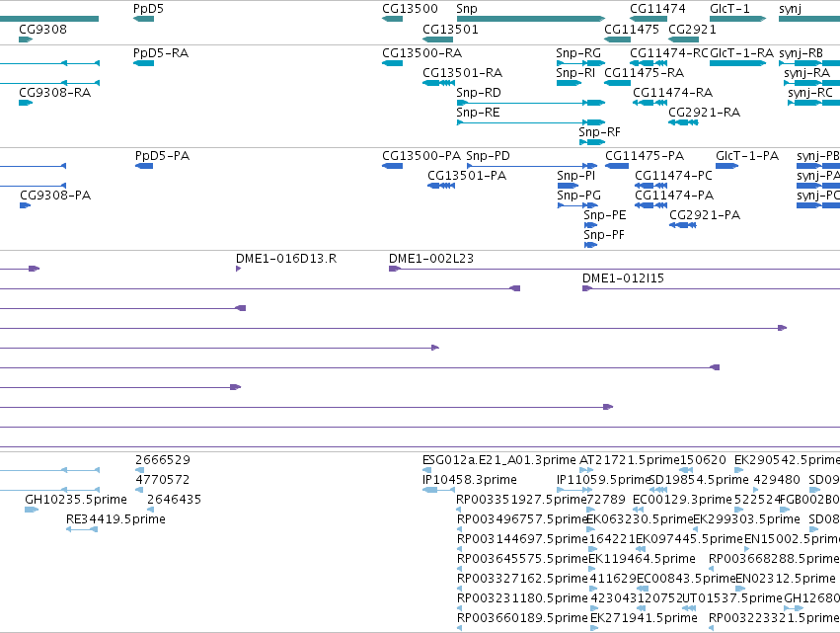This screenshot has width=840, height=633.
Task: Click the Snp-PE protein
Action: point(590,225)
